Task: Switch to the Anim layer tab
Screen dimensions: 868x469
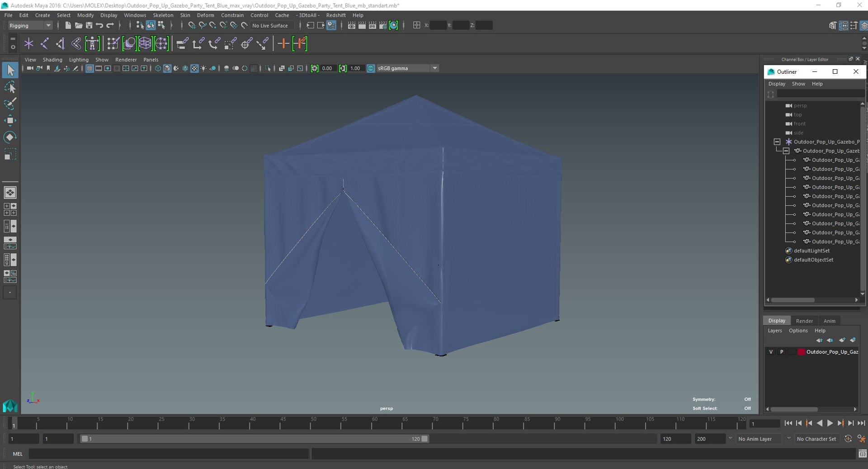Action: coord(829,321)
